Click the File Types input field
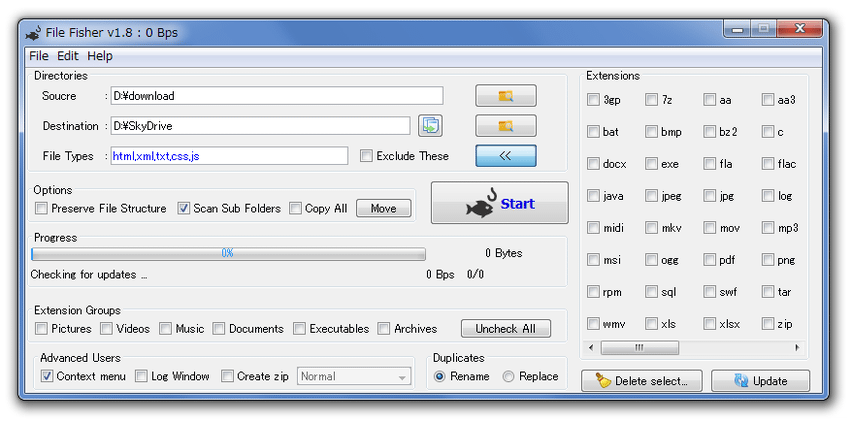This screenshot has width=852, height=422. tap(229, 156)
